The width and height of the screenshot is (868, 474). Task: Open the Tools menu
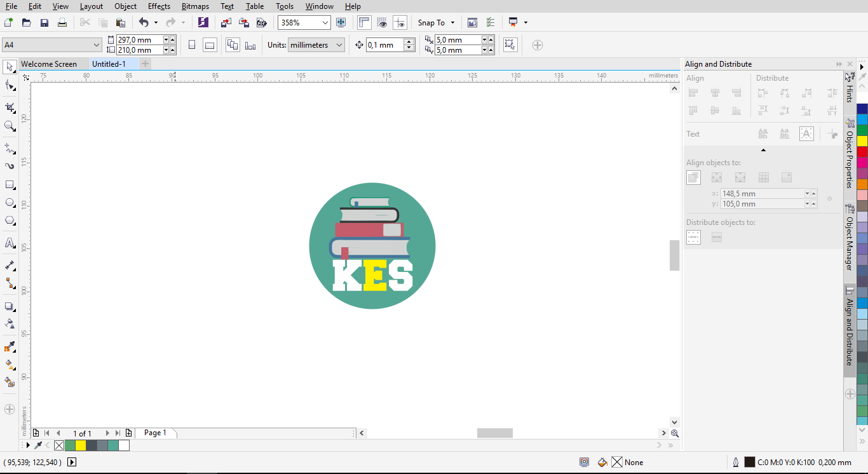[x=285, y=6]
